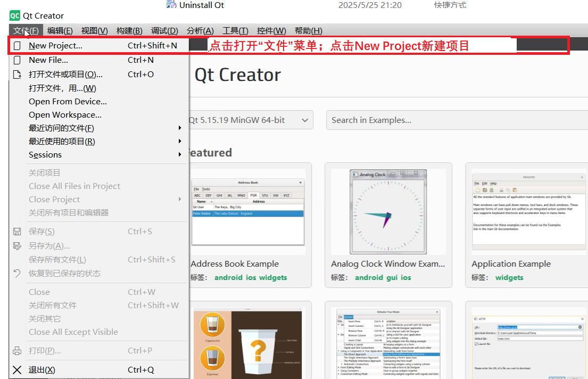Click the New File document icon
Screen dimensions: 588x379
pyautogui.click(x=17, y=60)
